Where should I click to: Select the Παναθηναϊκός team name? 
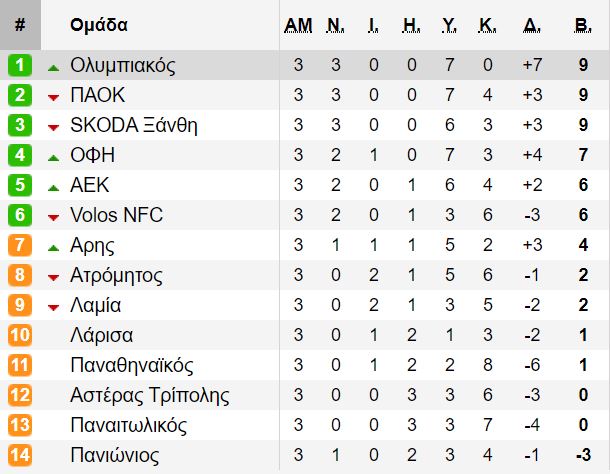tap(132, 366)
